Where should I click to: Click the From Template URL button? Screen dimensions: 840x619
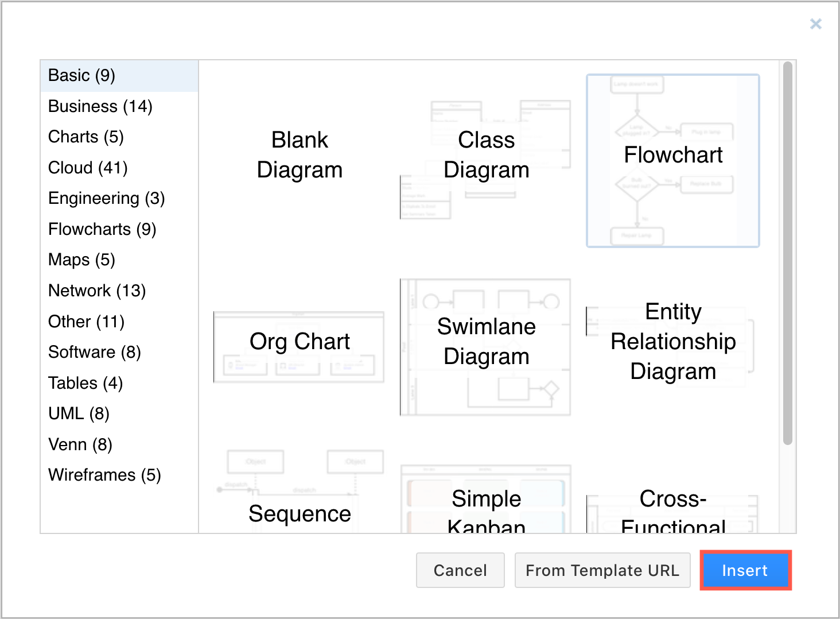tap(602, 570)
